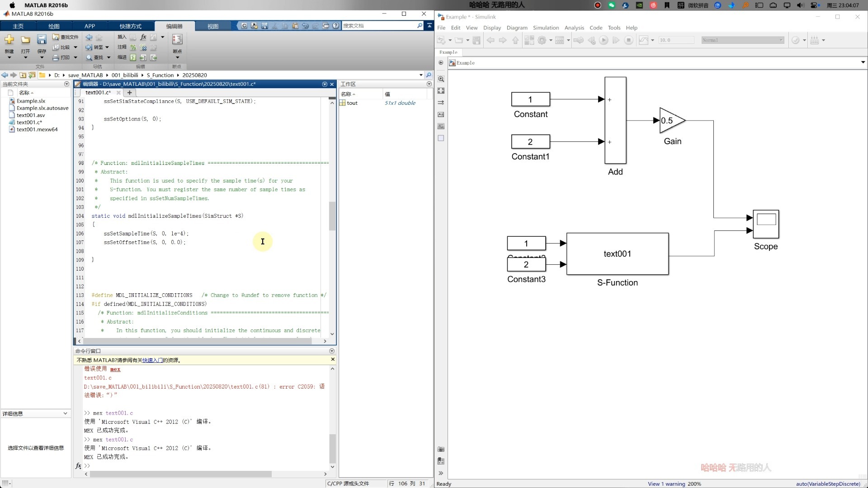This screenshot has height=488, width=868.
Task: Click the Simulink zoom palette icon
Action: pyautogui.click(x=441, y=79)
